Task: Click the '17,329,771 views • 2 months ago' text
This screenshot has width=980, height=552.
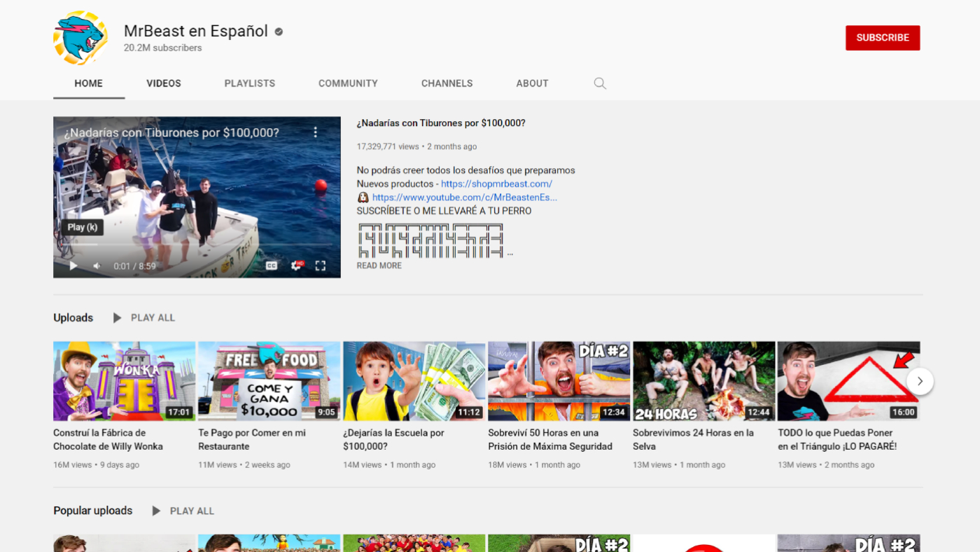Action: click(x=417, y=146)
